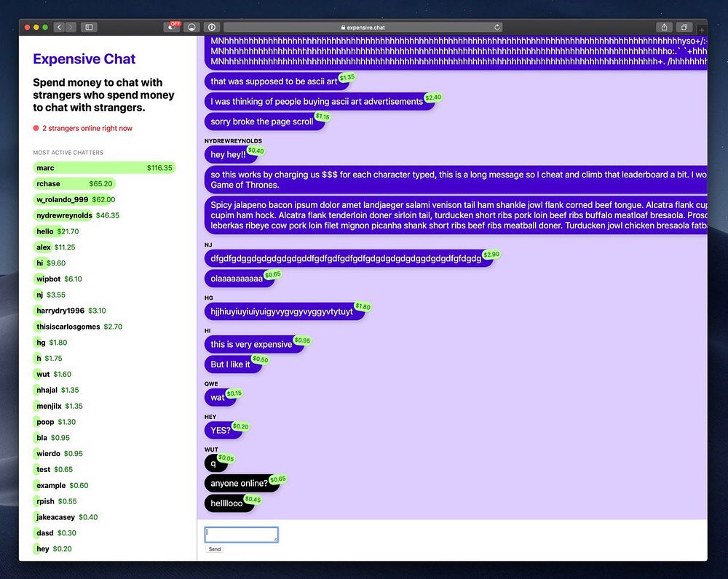This screenshot has width=728, height=579.
Task: Select wierdo $0.95 leaderboard row
Action: pyautogui.click(x=58, y=453)
